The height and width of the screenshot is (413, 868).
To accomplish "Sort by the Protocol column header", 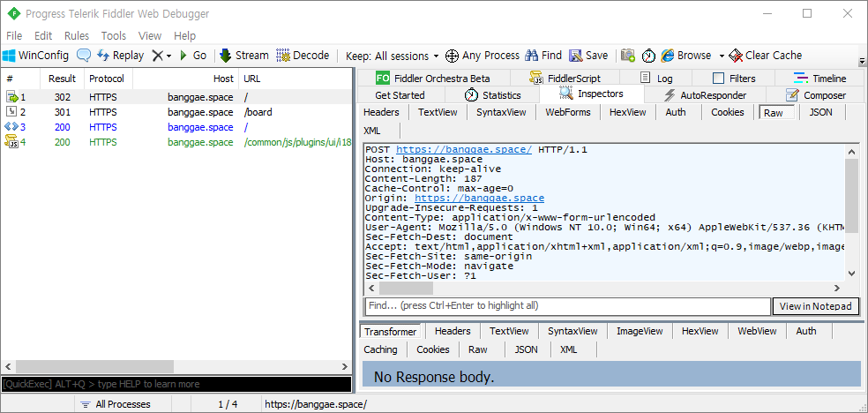I will (108, 79).
